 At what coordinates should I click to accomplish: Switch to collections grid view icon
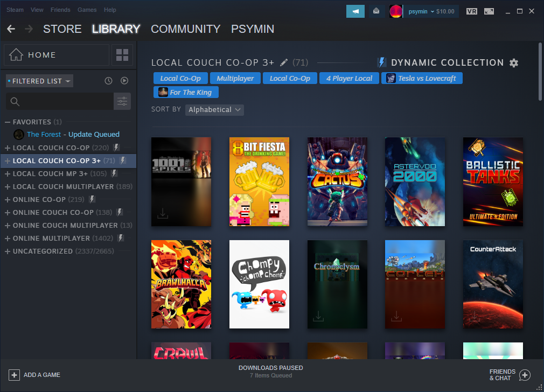coord(122,55)
